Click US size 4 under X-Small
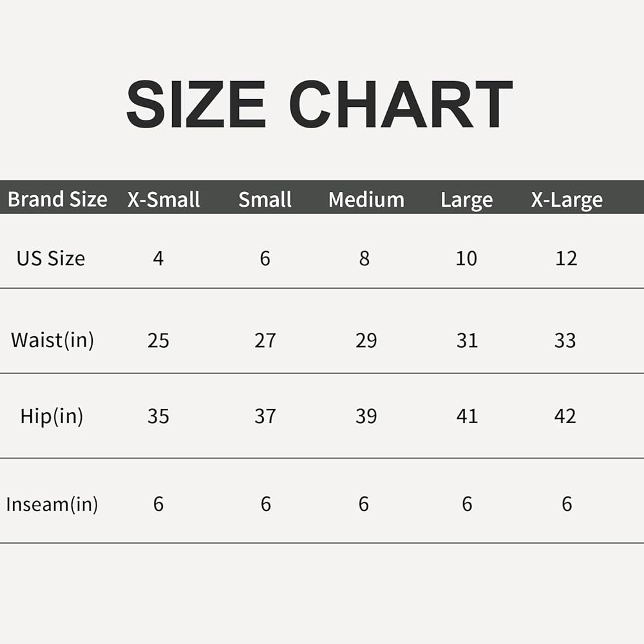Image resolution: width=644 pixels, height=644 pixels. tap(158, 258)
